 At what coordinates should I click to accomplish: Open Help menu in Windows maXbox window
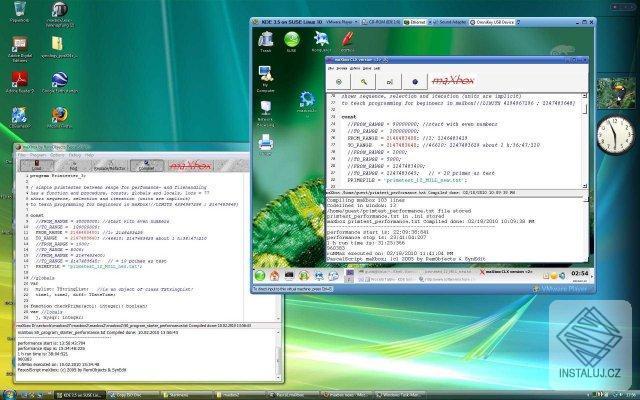pyautogui.click(x=89, y=155)
